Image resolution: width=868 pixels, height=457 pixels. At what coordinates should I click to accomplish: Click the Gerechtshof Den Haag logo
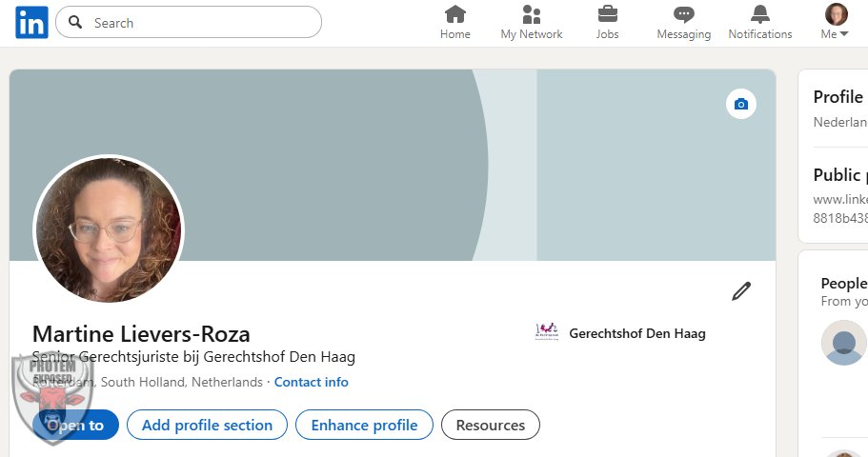click(x=547, y=333)
